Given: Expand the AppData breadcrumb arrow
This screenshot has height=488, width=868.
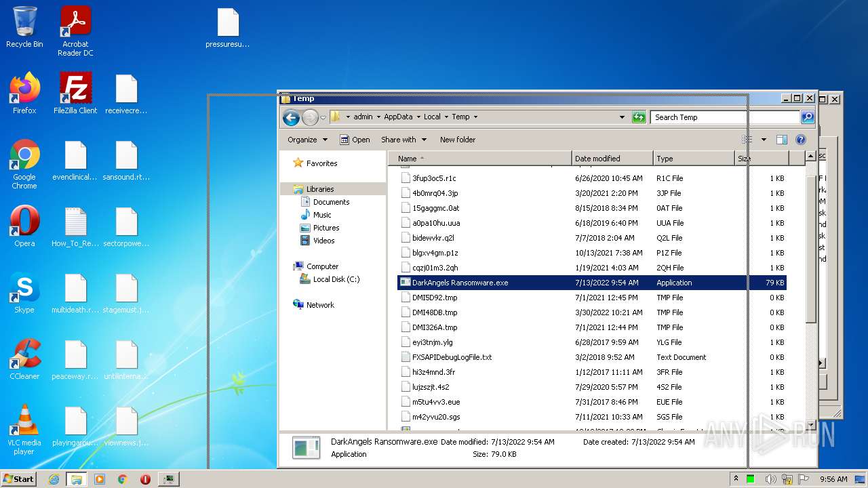Looking at the screenshot, I should 418,117.
